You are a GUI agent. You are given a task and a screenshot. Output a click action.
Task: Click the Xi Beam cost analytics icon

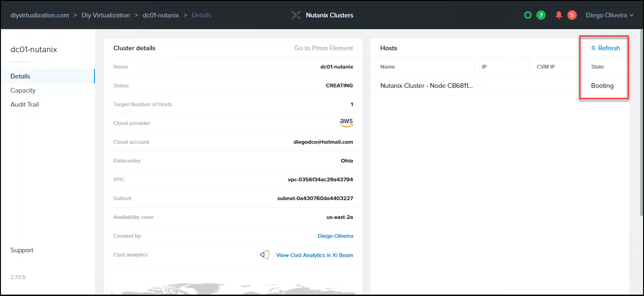tap(265, 255)
